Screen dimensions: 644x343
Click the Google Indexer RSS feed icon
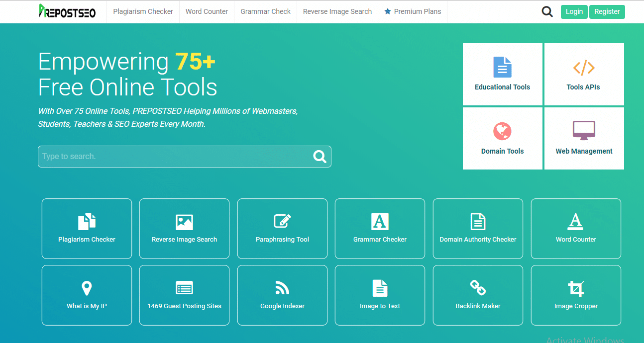coord(282,288)
